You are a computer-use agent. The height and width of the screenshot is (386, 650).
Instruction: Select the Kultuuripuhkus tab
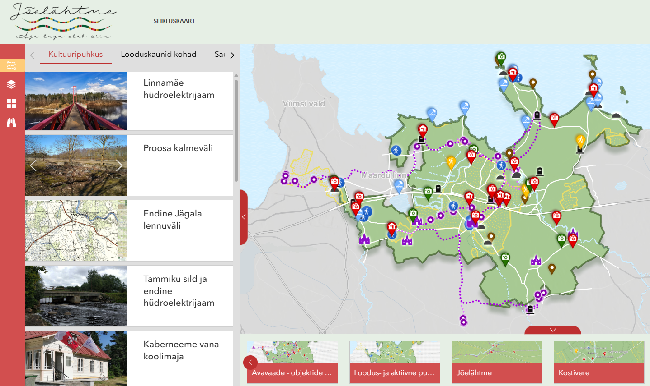point(76,54)
